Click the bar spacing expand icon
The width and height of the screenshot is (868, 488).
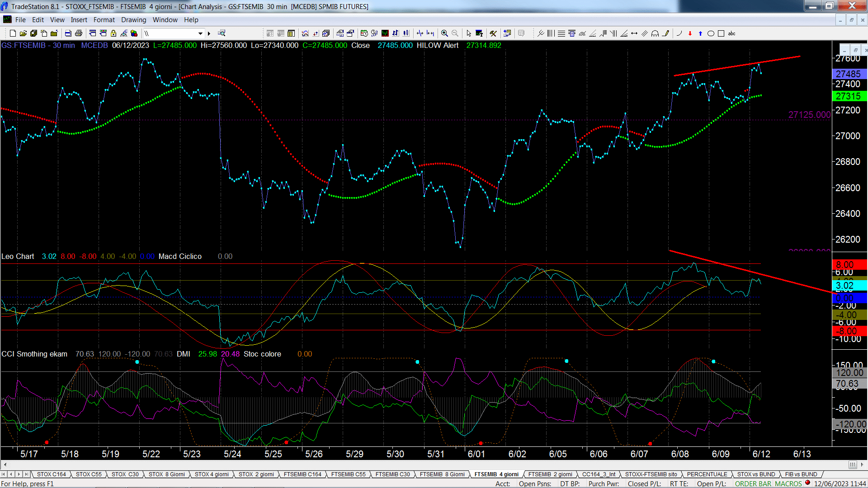click(x=430, y=33)
